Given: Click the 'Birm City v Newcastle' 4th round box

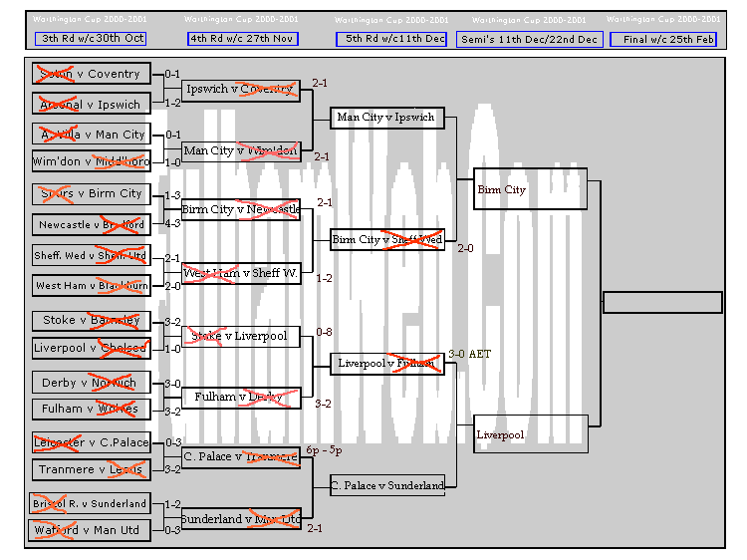Looking at the screenshot, I should (241, 209).
